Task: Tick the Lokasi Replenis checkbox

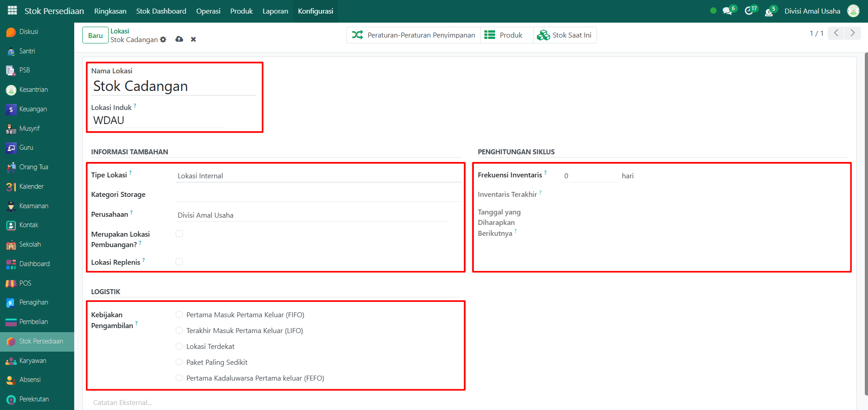Action: [179, 262]
